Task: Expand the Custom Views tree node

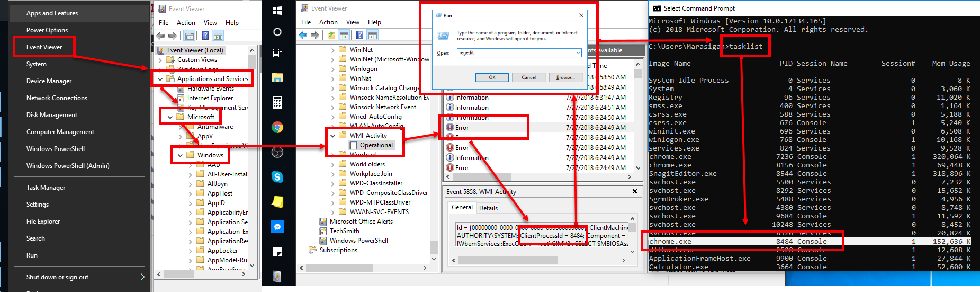Action: tap(160, 60)
